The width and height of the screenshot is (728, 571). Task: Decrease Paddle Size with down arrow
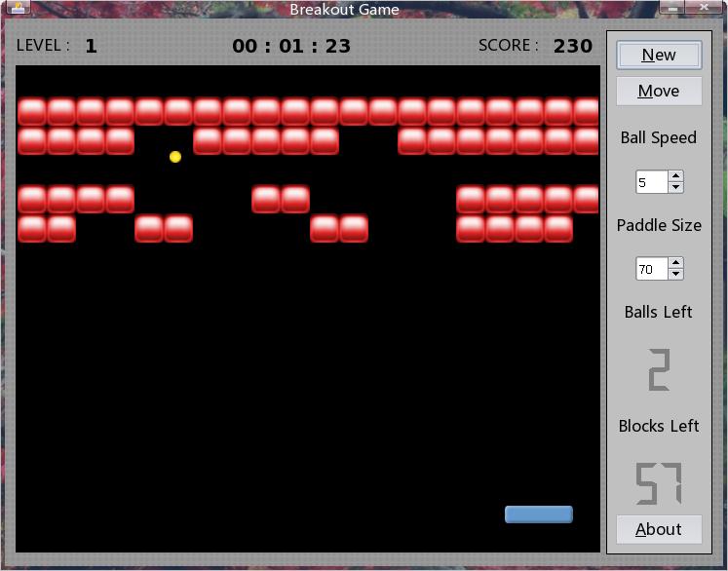(x=676, y=274)
